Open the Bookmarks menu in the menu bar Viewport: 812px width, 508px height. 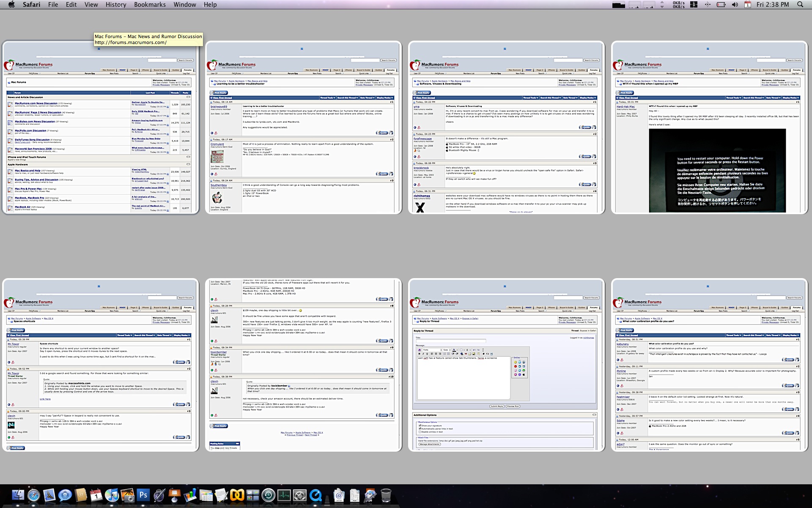click(x=150, y=4)
